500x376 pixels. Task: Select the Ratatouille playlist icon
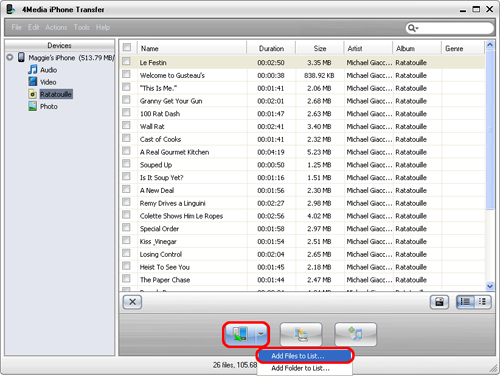33,94
